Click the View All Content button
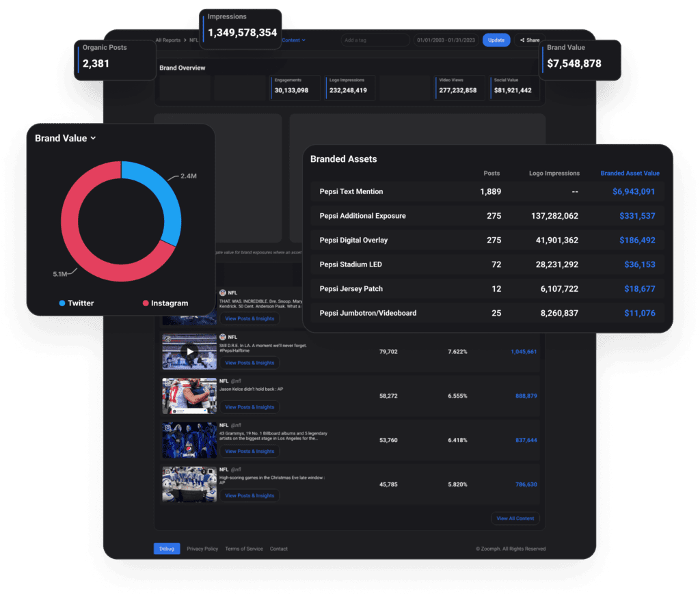Screen dimensions: 700x604 tap(515, 519)
